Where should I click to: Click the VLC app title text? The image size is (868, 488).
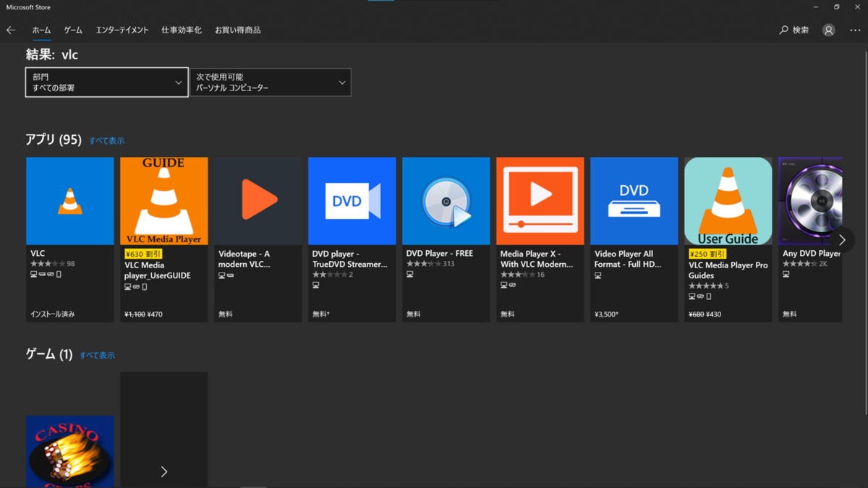pos(38,254)
